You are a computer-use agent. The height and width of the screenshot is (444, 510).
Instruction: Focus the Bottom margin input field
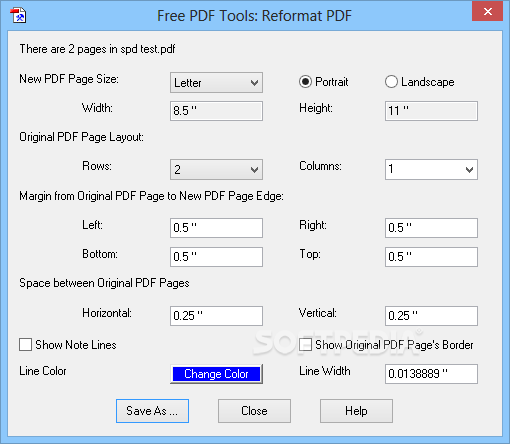[x=216, y=257]
